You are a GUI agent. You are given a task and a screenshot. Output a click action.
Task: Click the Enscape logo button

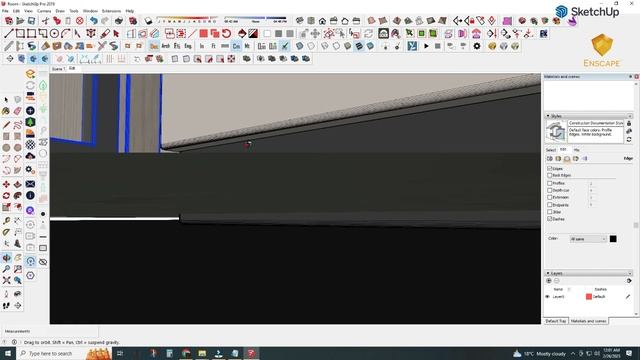click(602, 51)
